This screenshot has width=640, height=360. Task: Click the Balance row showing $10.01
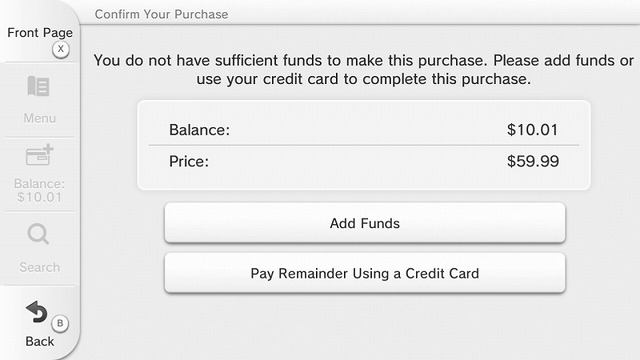click(x=364, y=130)
